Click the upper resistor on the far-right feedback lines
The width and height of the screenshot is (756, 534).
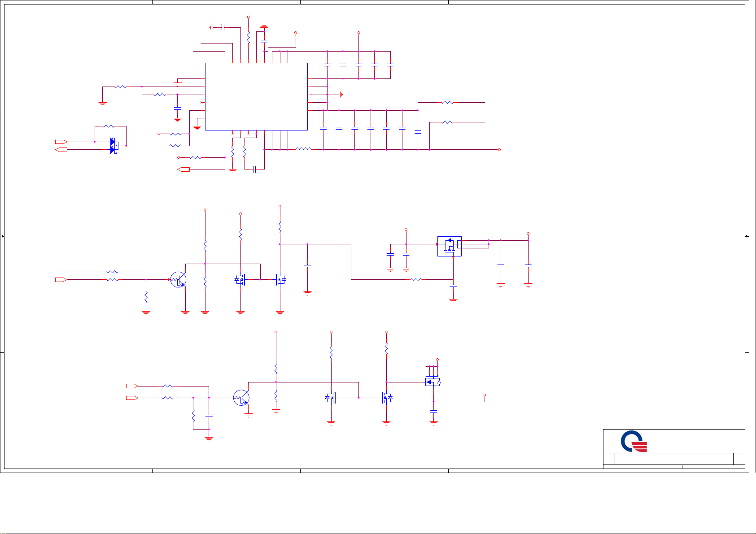(447, 103)
